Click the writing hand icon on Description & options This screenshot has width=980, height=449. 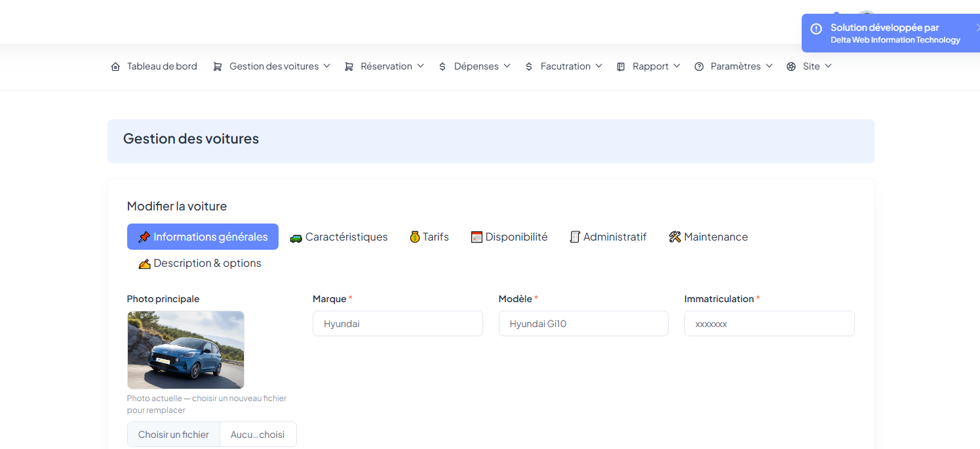point(144,264)
